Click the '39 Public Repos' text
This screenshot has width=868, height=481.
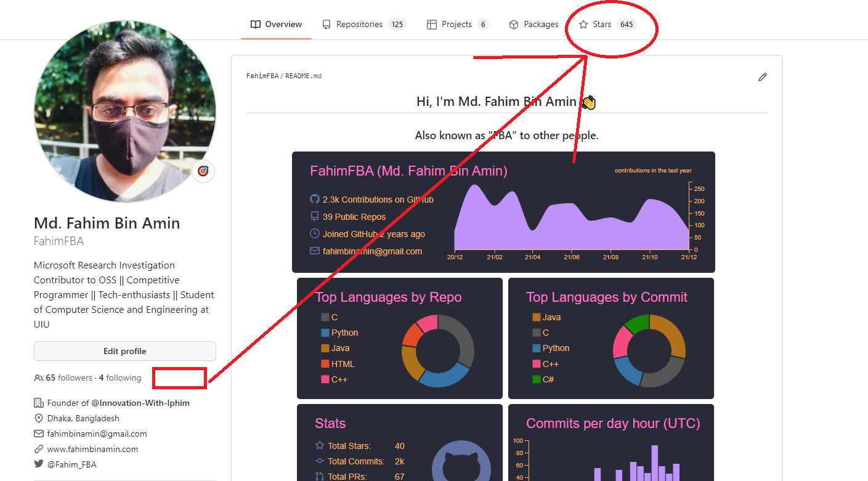coord(354,217)
